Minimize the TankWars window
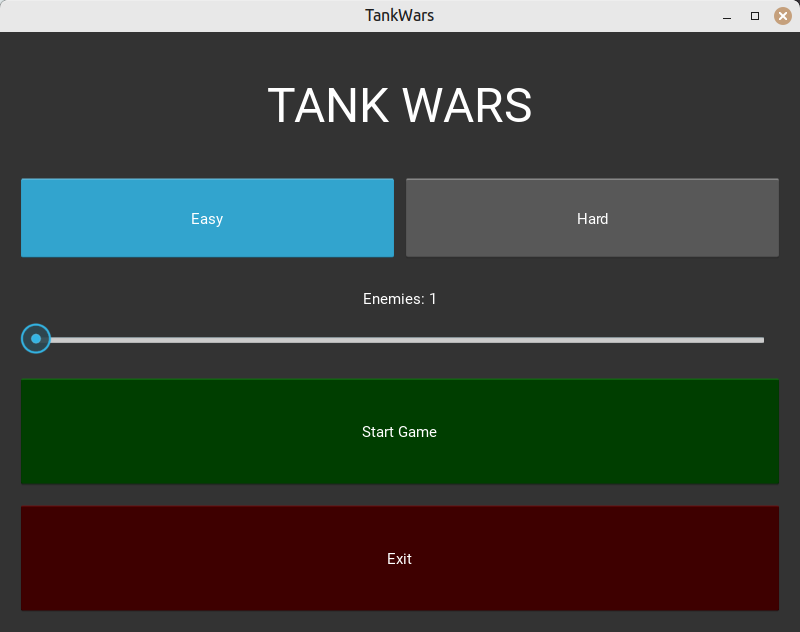Viewport: 800px width, 632px height. pyautogui.click(x=726, y=15)
